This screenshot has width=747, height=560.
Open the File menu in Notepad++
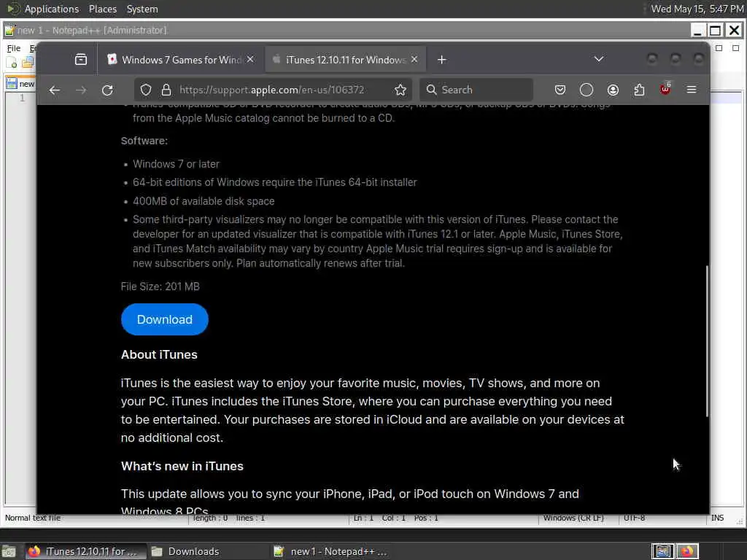(13, 48)
